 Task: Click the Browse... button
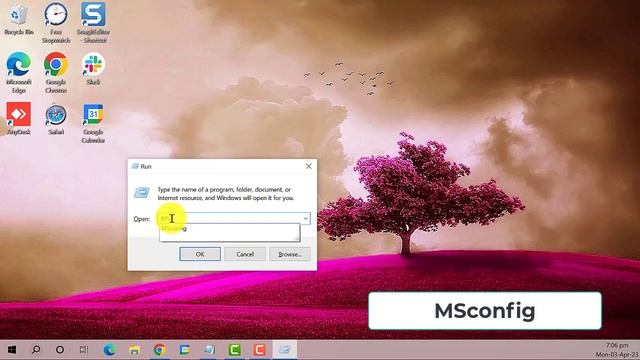click(290, 254)
